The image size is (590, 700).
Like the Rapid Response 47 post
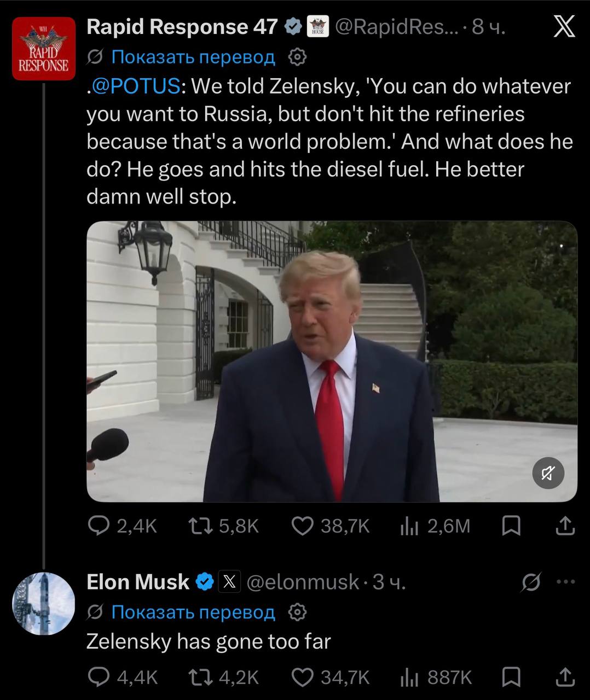point(330,526)
